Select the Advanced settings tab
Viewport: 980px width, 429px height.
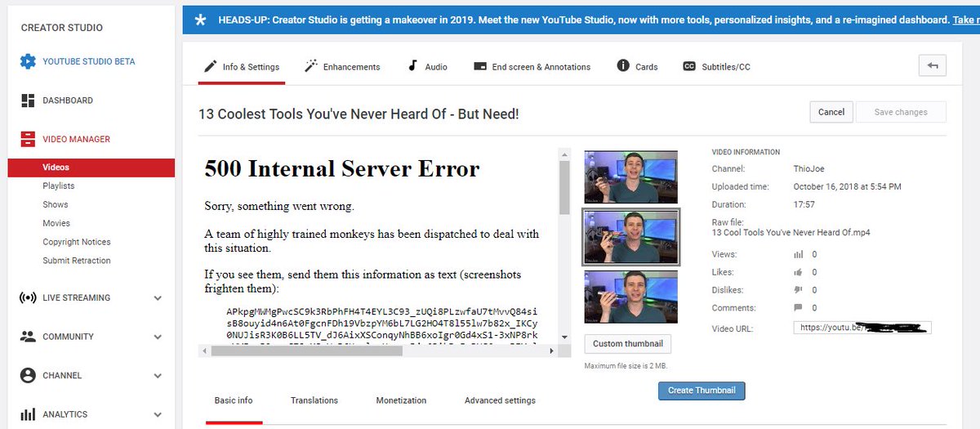tap(500, 400)
